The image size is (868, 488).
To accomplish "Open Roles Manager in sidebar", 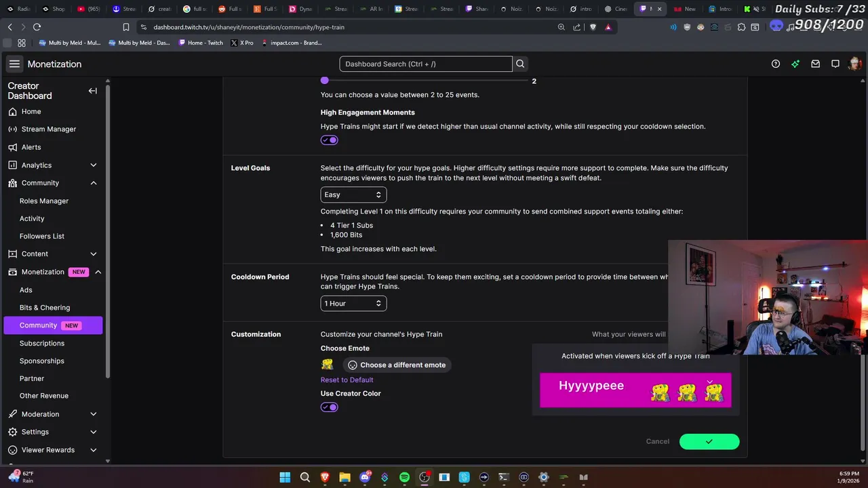I will (44, 201).
